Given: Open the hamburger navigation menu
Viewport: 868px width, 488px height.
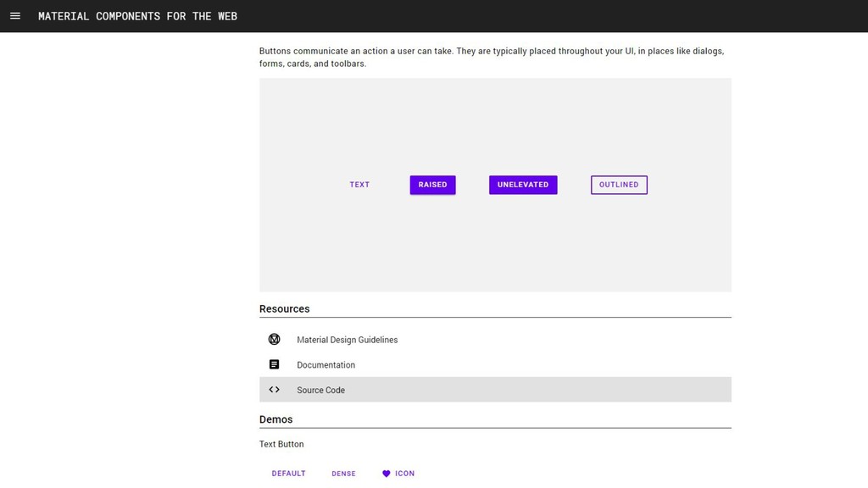Looking at the screenshot, I should click(15, 16).
